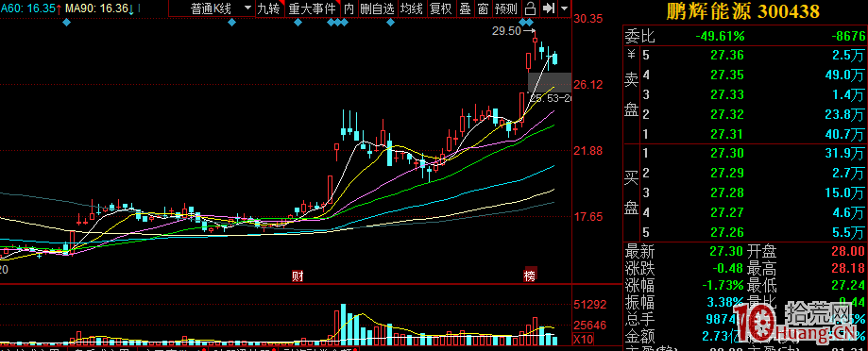Viewport: 868px width, 351px height.
Task: Toggle the 九转 indicator button
Action: pos(269,8)
